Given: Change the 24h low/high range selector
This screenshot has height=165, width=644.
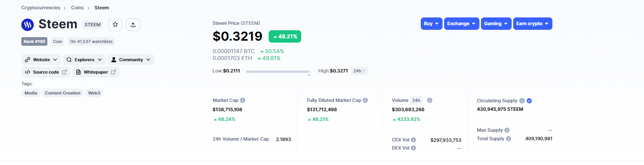Looking at the screenshot, I should [x=359, y=71].
